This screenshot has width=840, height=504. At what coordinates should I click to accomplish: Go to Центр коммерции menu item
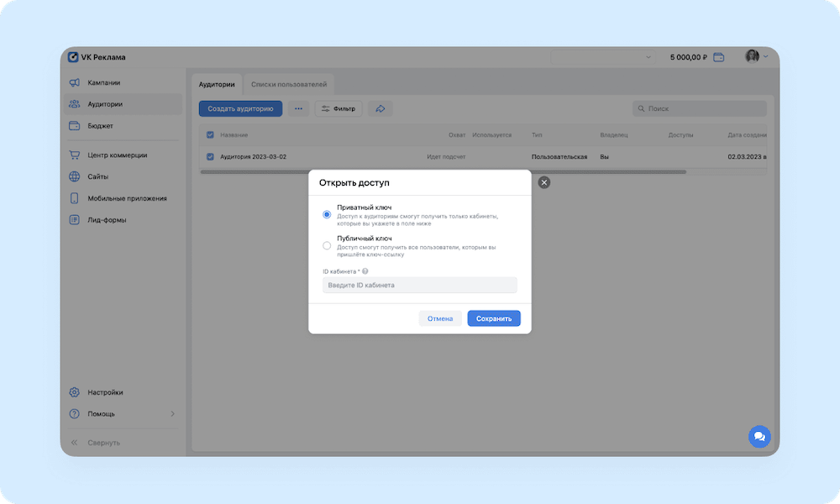pyautogui.click(x=123, y=155)
